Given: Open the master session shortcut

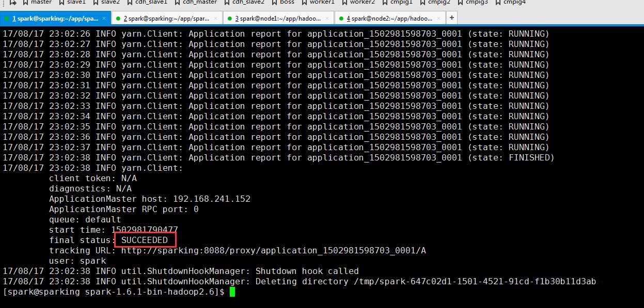Looking at the screenshot, I should coord(37,2).
